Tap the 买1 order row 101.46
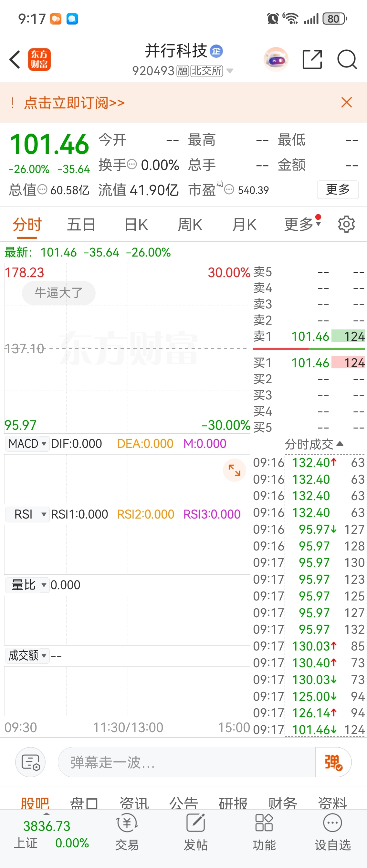367x868 pixels. [309, 363]
